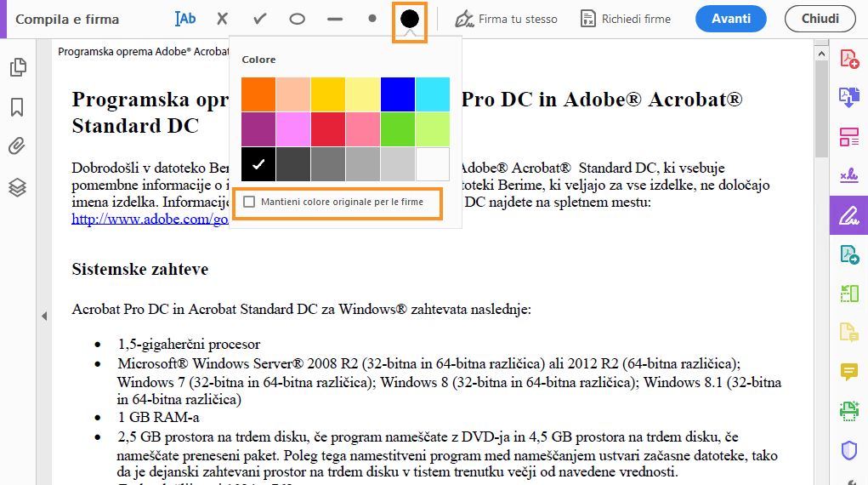Image resolution: width=868 pixels, height=485 pixels.
Task: Pick the lime green swatch
Action: point(433,129)
